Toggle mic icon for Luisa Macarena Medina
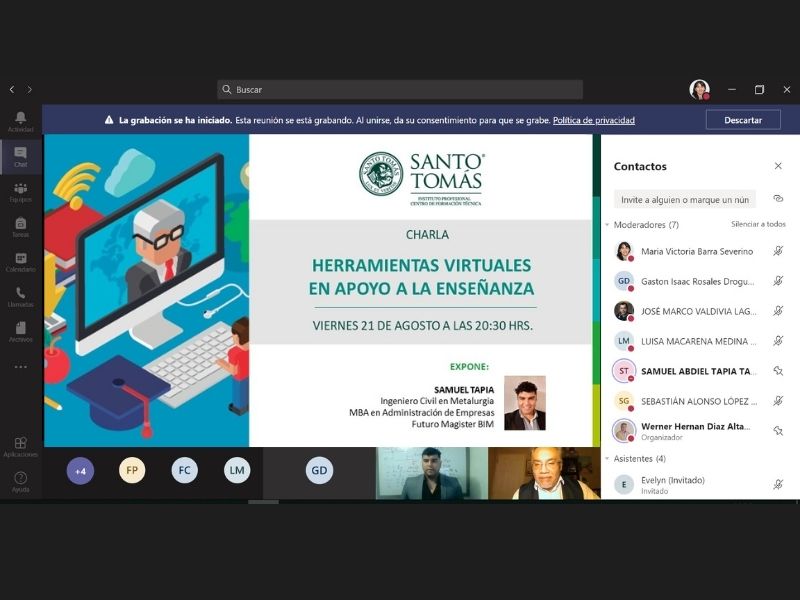Screen dimensions: 800x600 pos(778,341)
